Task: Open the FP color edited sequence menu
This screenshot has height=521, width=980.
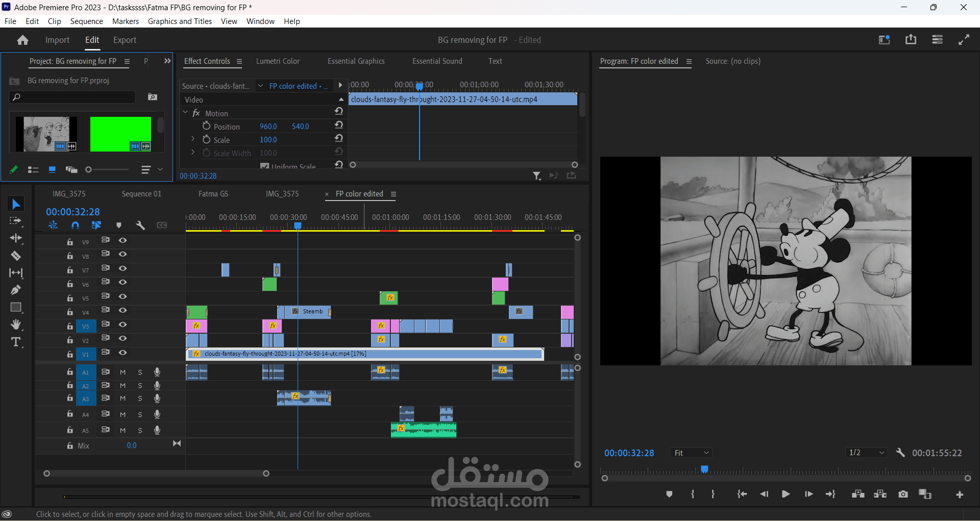Action: tap(394, 194)
